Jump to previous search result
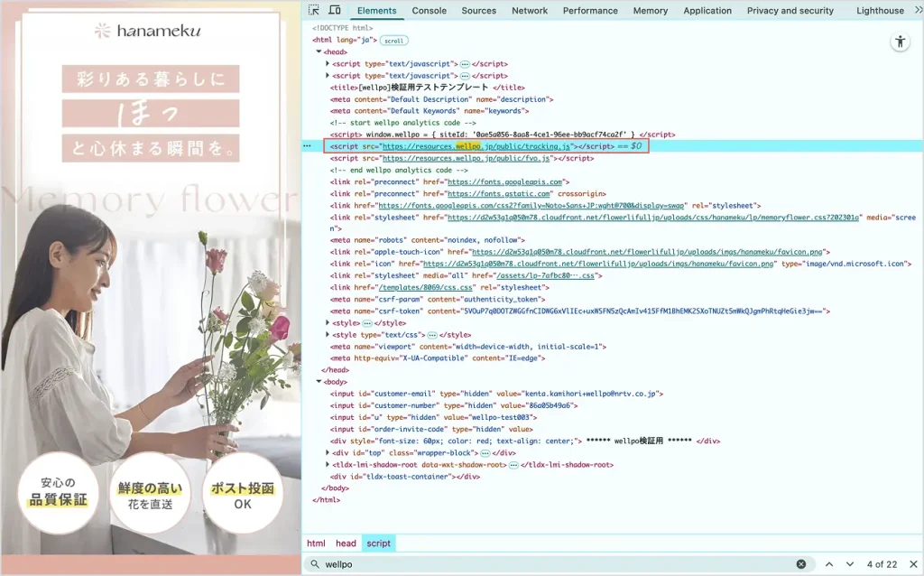This screenshot has width=924, height=576. (x=828, y=564)
